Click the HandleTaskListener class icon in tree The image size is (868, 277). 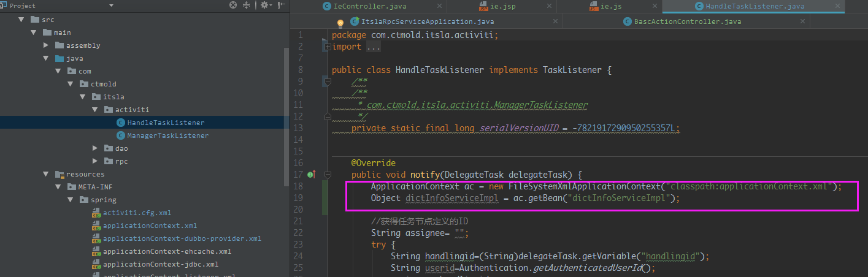[121, 123]
